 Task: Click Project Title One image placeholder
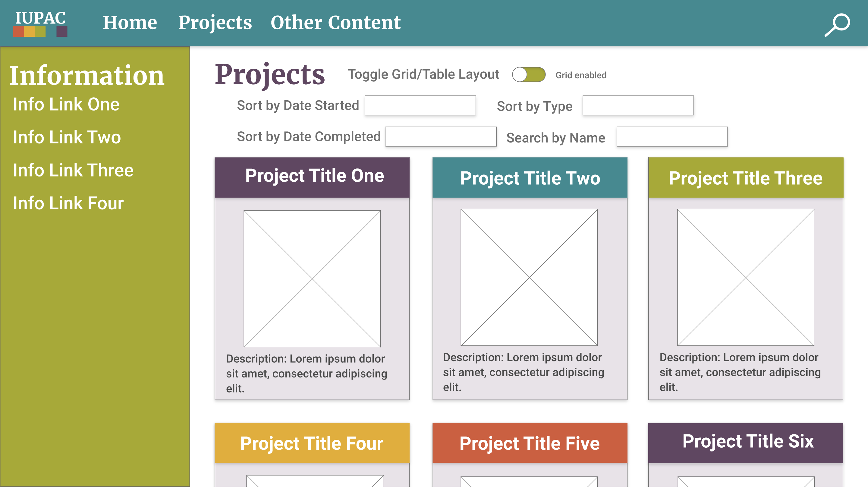312,279
